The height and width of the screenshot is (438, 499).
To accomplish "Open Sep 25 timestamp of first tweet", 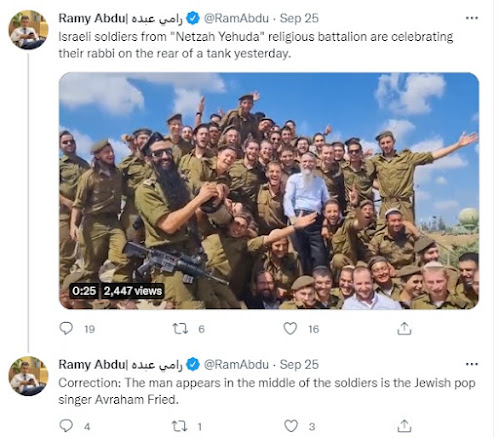I will pos(299,18).
